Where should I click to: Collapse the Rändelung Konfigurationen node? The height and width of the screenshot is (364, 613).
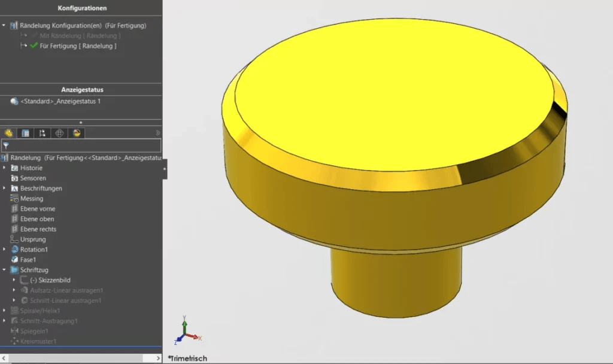tap(4, 25)
